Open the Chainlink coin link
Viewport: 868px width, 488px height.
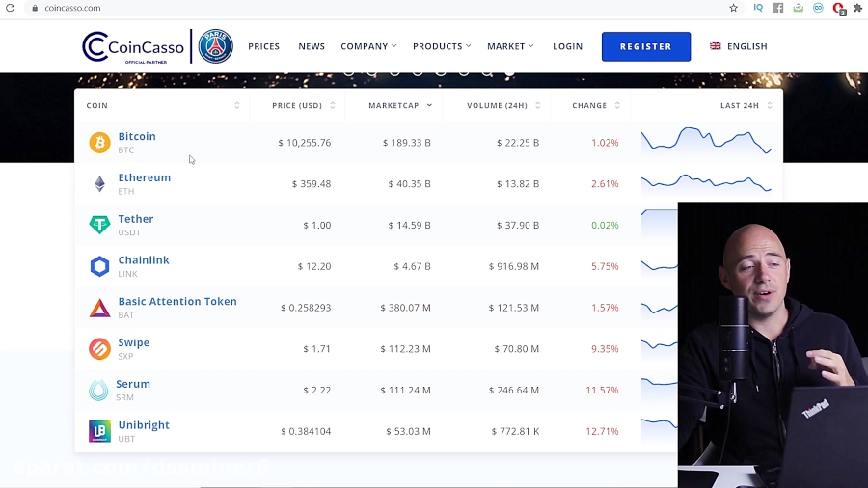pyautogui.click(x=144, y=260)
